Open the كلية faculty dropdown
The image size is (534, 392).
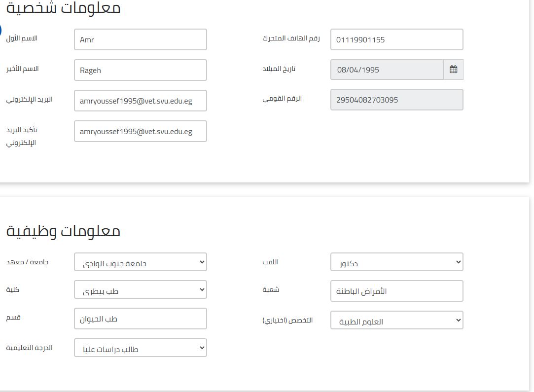tap(140, 290)
